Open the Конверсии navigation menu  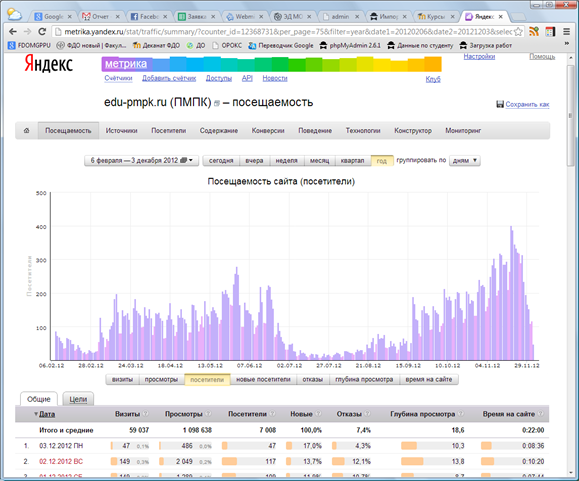[268, 131]
